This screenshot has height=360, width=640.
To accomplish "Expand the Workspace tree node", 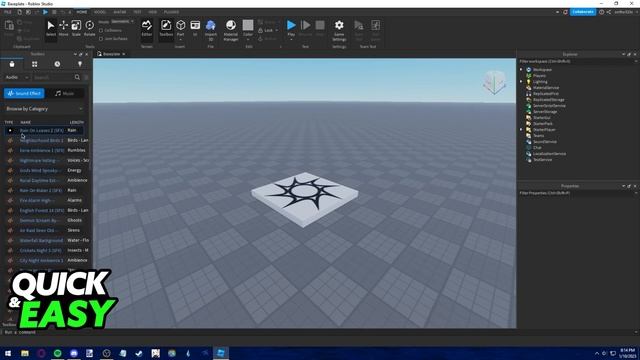I will 521,70.
